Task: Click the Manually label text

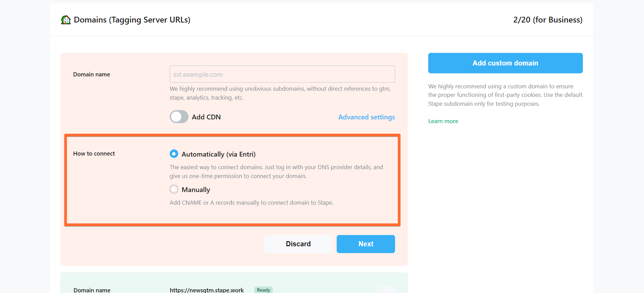Action: (x=196, y=190)
